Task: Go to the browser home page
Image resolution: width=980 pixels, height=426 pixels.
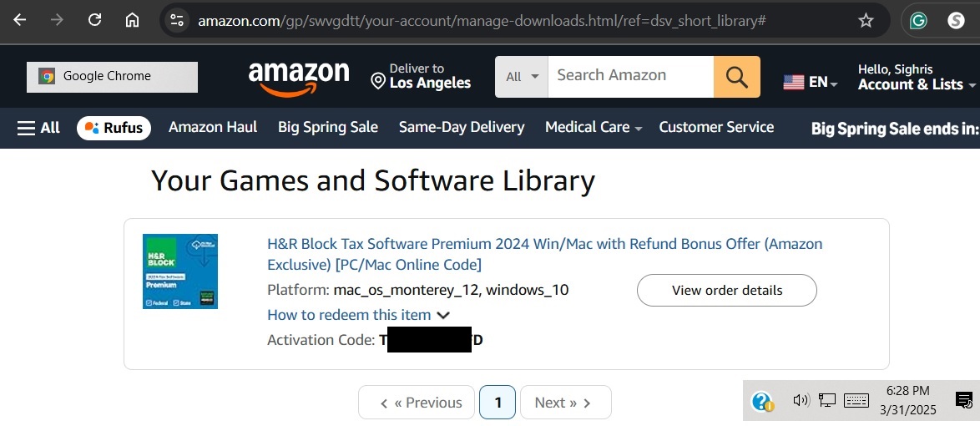Action: [x=132, y=20]
